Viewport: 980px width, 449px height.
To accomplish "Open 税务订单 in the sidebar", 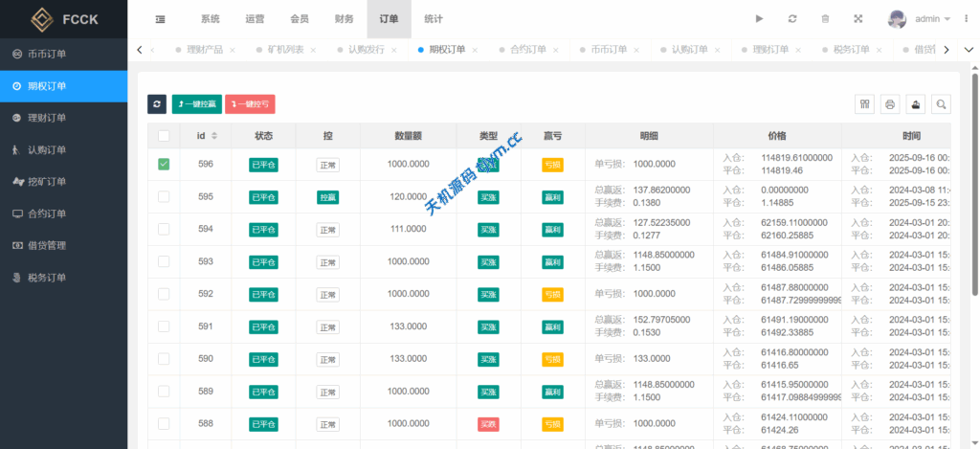I will click(64, 278).
